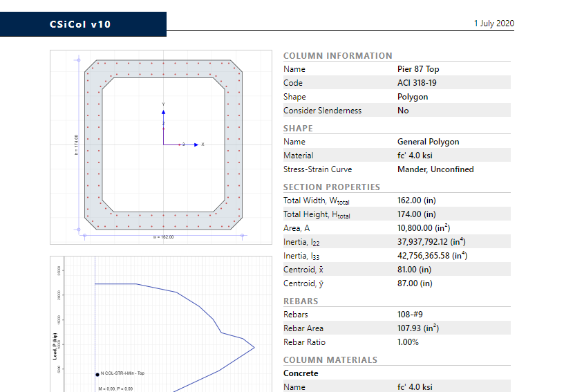Viewport: 564px width, 392px height.
Task: Click the Mander, Unconfined stress-strain value
Action: coord(435,169)
